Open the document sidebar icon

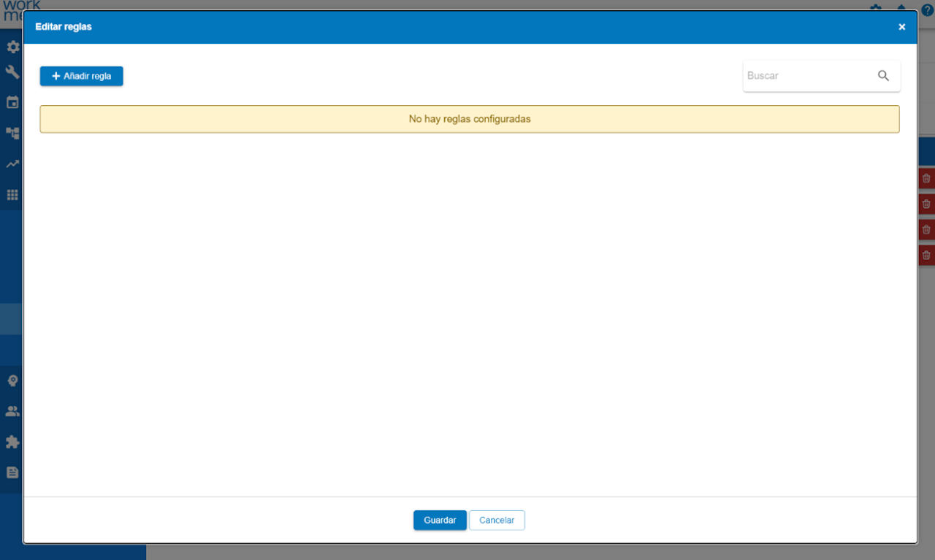click(12, 472)
